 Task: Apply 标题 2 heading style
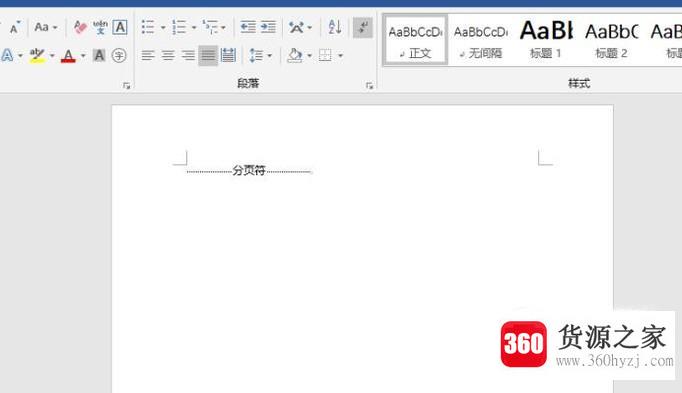tap(611, 40)
